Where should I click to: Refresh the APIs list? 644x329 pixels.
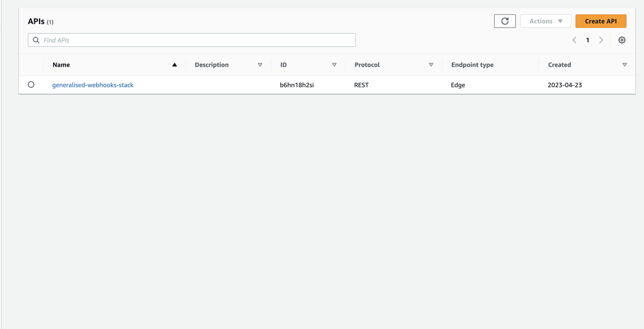[x=505, y=21]
